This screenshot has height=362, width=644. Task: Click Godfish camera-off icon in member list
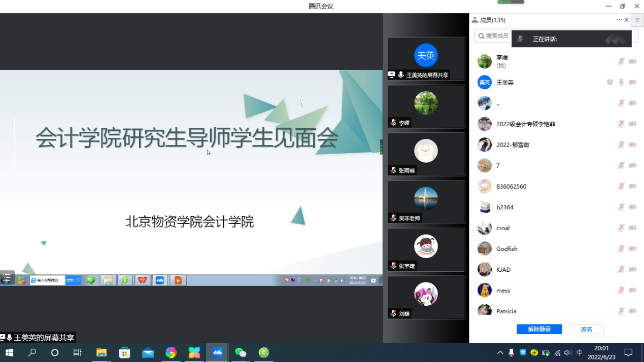(632, 248)
